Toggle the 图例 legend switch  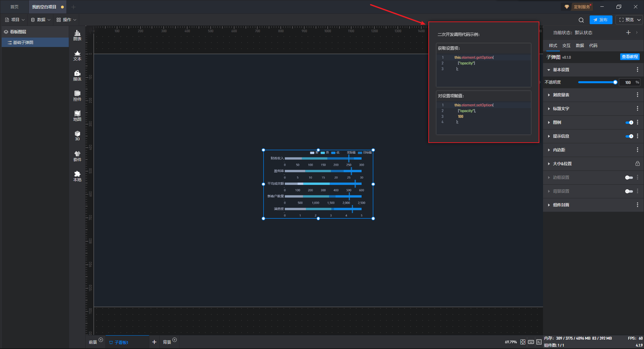[629, 122]
